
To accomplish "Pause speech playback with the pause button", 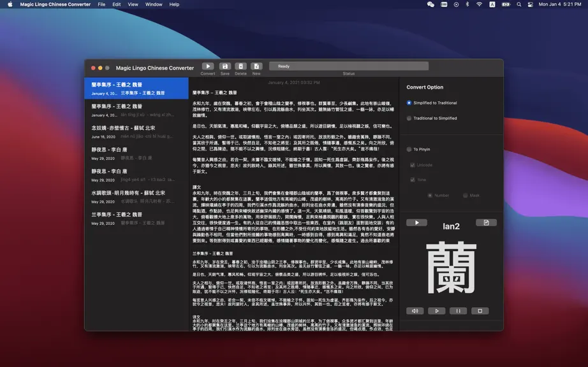I will (459, 311).
